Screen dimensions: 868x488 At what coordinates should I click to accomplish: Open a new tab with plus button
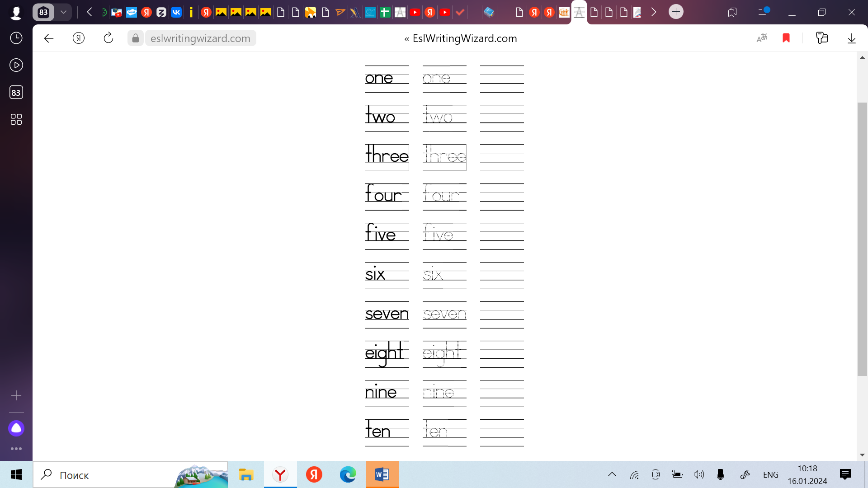click(x=676, y=12)
